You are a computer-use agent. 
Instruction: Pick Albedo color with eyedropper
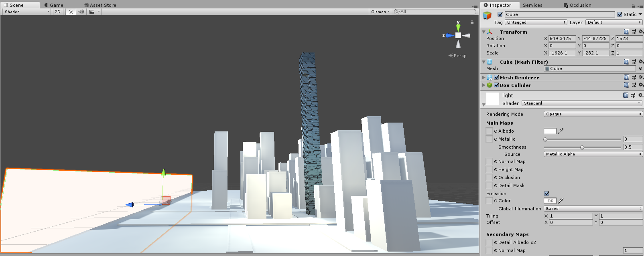pos(561,131)
